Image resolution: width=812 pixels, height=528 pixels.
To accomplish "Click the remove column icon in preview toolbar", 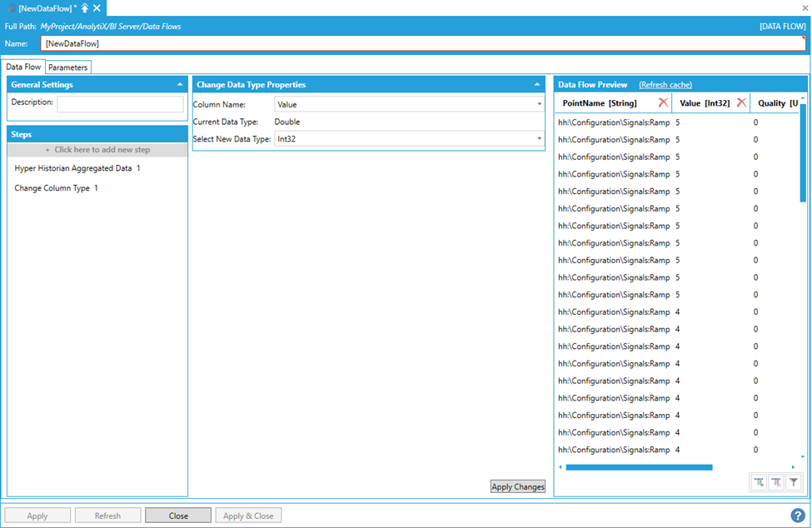I will pyautogui.click(x=776, y=482).
